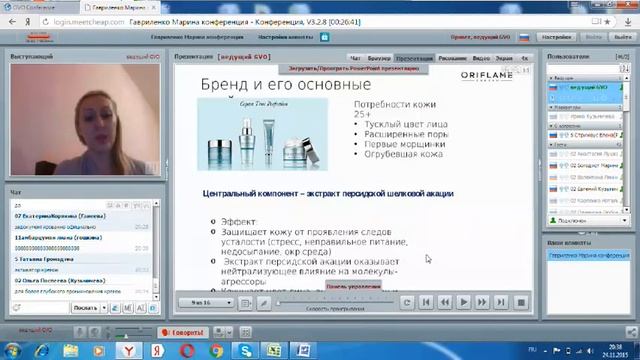
Task: Switch to the Рисование tab
Action: click(452, 58)
